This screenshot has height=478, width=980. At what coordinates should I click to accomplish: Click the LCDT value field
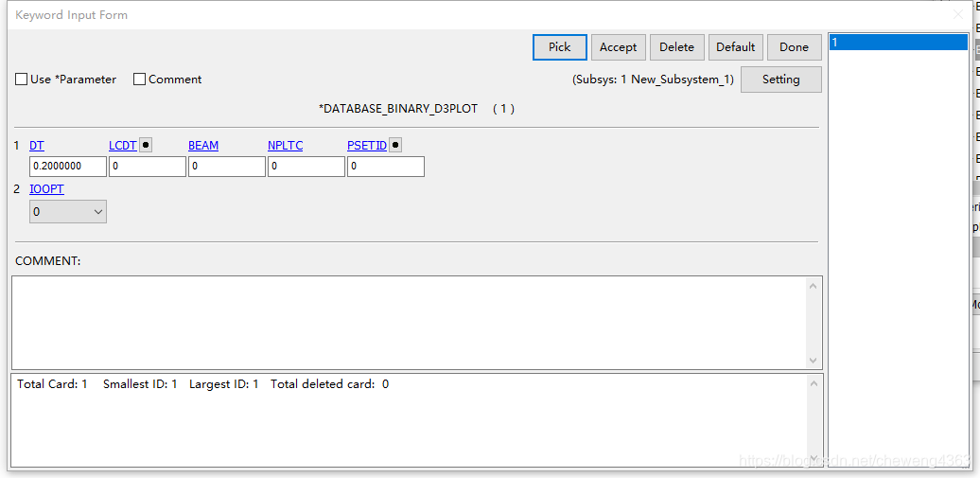point(148,167)
